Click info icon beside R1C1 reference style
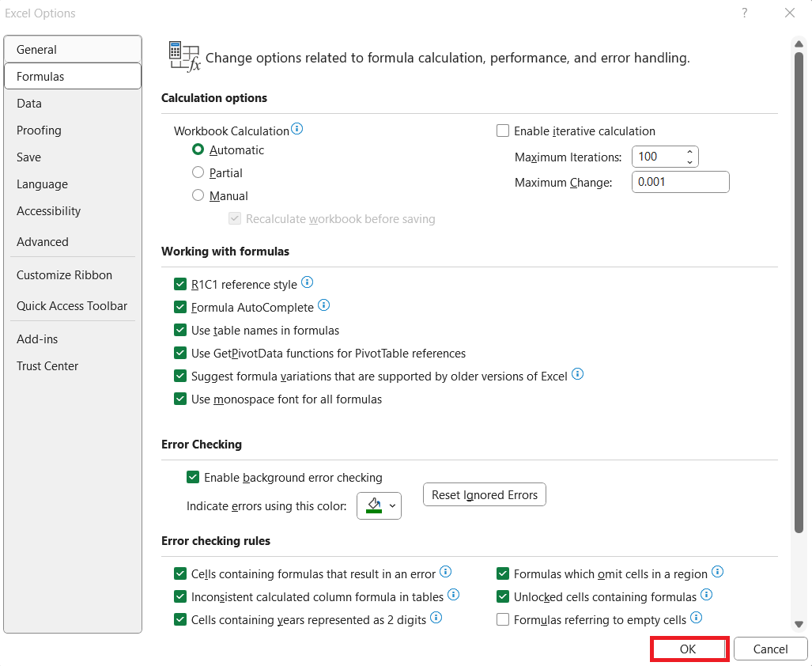This screenshot has height=666, width=812. (307, 282)
